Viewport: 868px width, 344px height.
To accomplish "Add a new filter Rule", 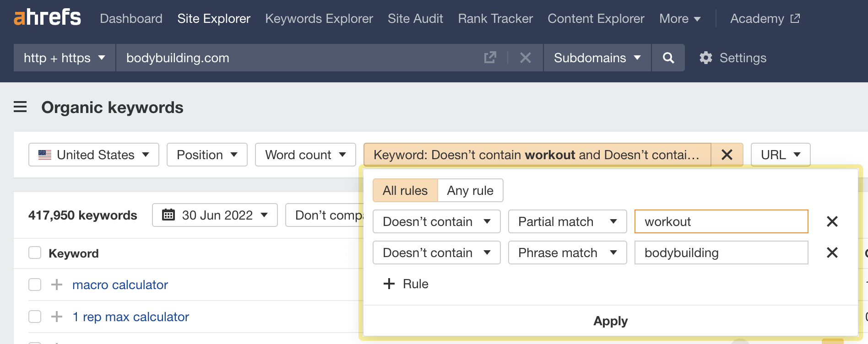I will (x=406, y=284).
